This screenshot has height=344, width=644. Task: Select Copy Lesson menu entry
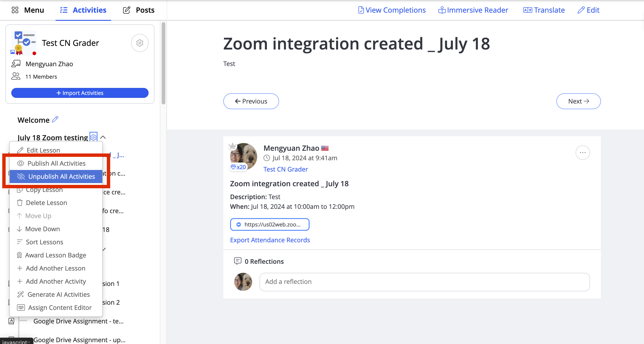(56, 190)
